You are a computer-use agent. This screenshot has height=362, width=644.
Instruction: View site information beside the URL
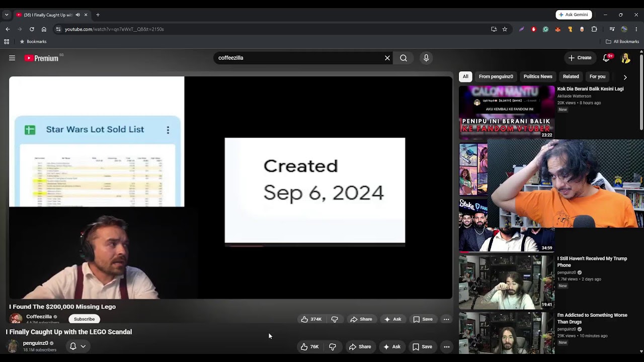pyautogui.click(x=58, y=29)
